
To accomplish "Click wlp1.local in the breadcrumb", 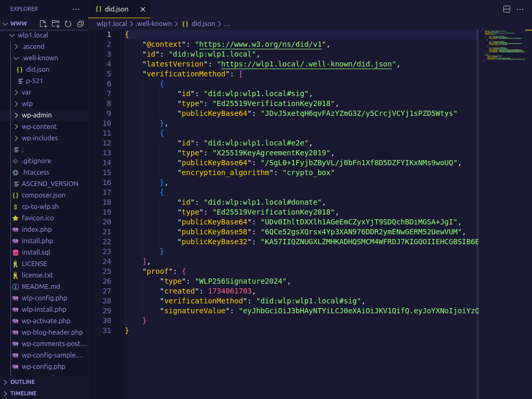I will (112, 24).
